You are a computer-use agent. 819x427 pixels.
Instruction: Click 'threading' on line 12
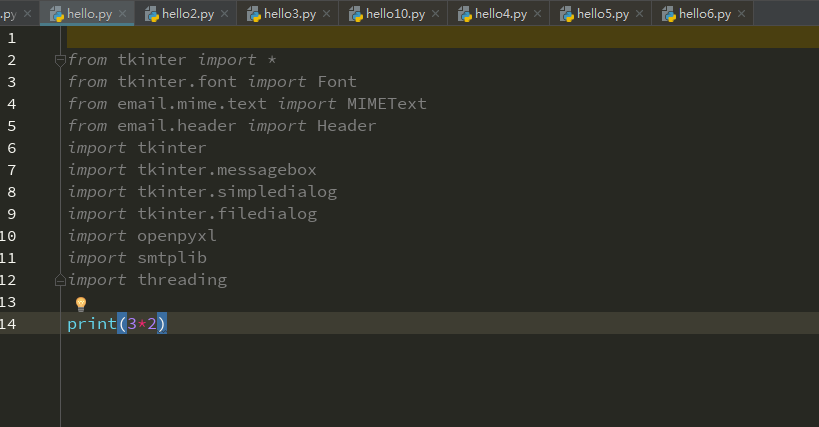tap(182, 280)
